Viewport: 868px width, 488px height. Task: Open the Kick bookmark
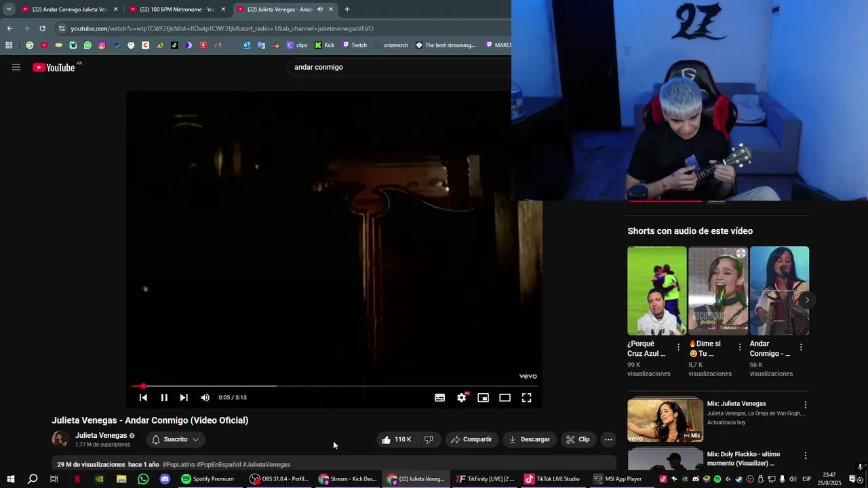click(x=325, y=45)
